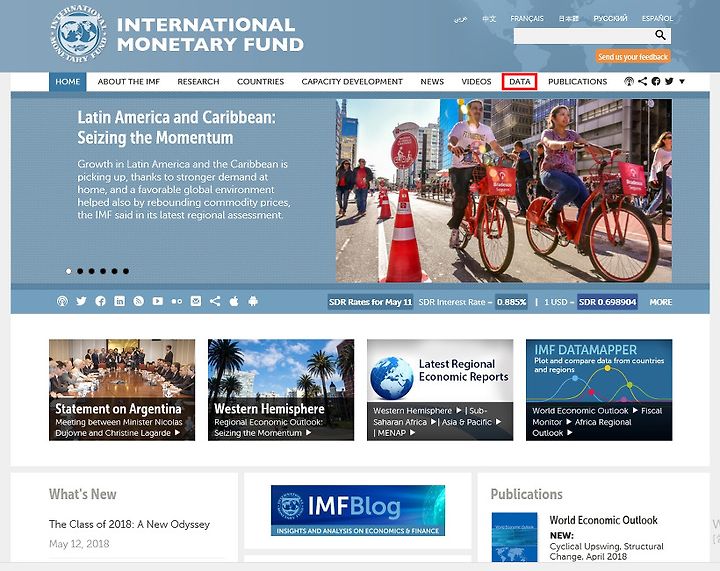Open the YouTube icon in social strip
This screenshot has height=571, width=720.
tap(158, 301)
